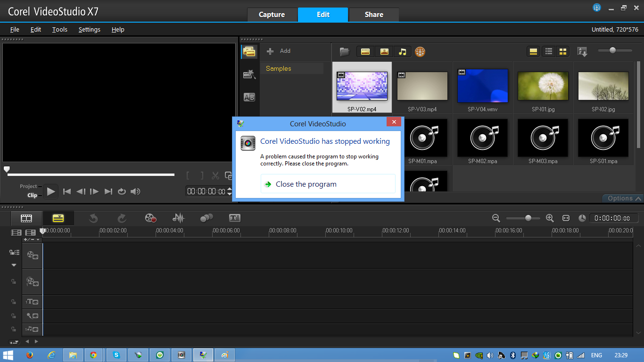Switch to the Share tab

pyautogui.click(x=373, y=15)
